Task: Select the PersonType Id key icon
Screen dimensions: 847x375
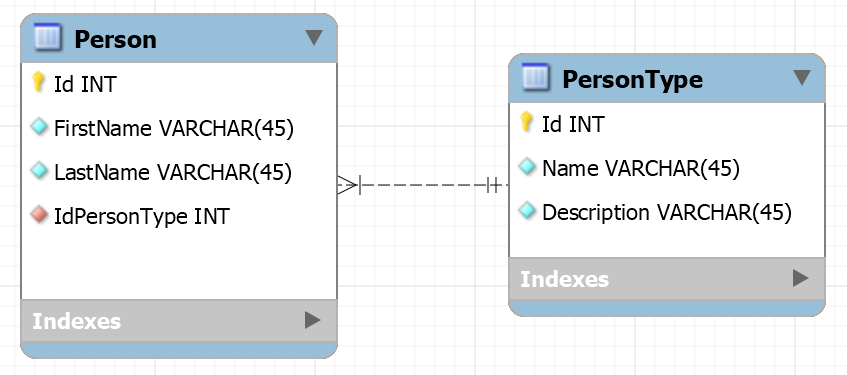Action: point(526,122)
